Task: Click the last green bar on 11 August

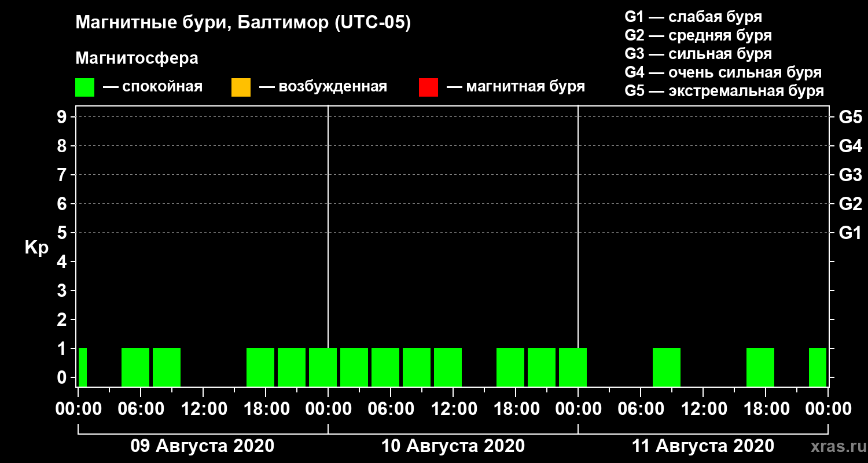Action: [818, 367]
